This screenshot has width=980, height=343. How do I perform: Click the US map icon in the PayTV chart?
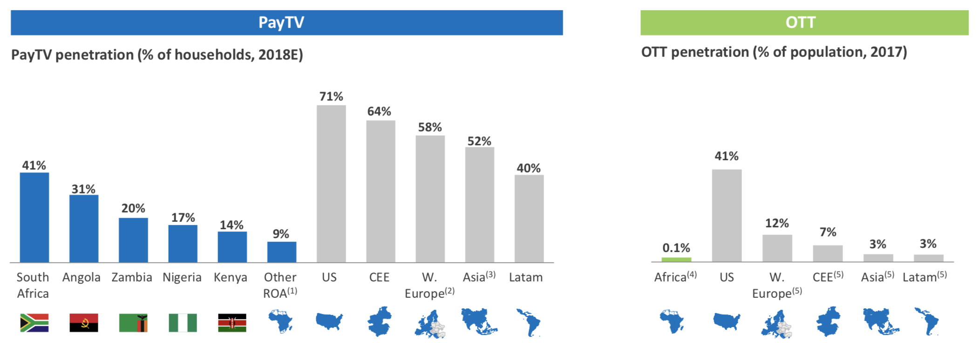[x=329, y=321]
